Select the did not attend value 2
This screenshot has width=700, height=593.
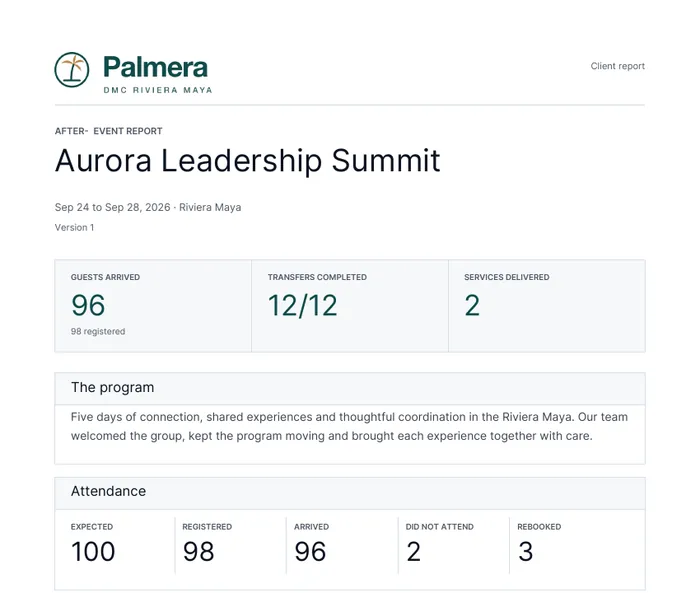413,551
